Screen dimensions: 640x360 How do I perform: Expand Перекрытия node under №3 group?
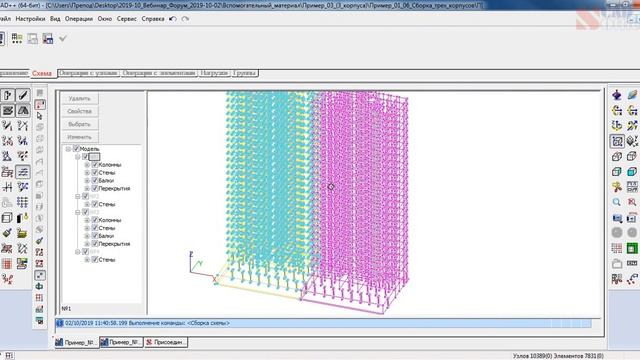coord(87,244)
